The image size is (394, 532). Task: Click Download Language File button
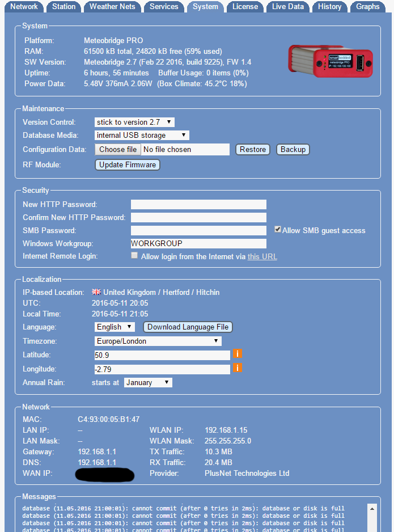188,327
